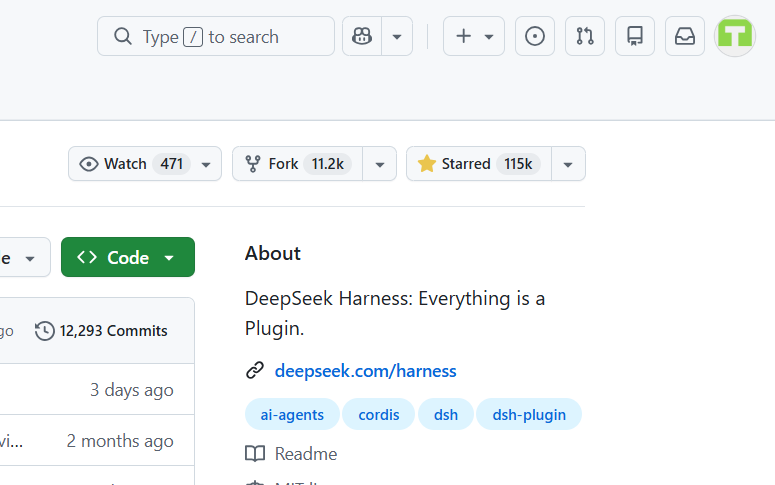Image resolution: width=775 pixels, height=485 pixels.
Task: Open the Repositories icon in header
Action: click(x=635, y=36)
